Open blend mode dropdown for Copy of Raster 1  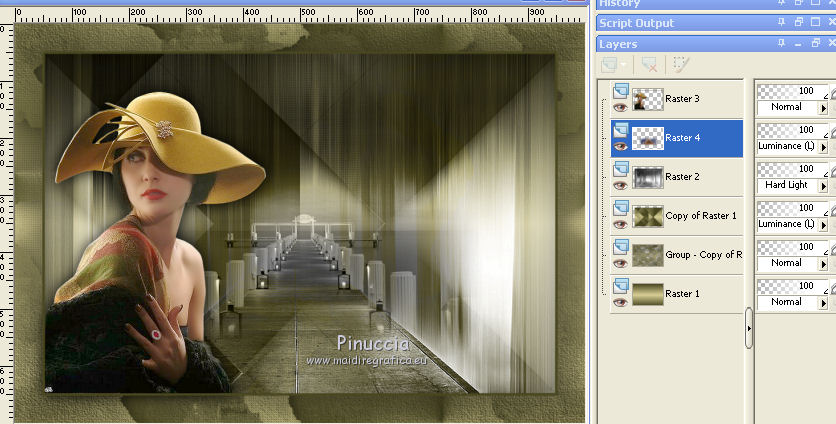(823, 225)
